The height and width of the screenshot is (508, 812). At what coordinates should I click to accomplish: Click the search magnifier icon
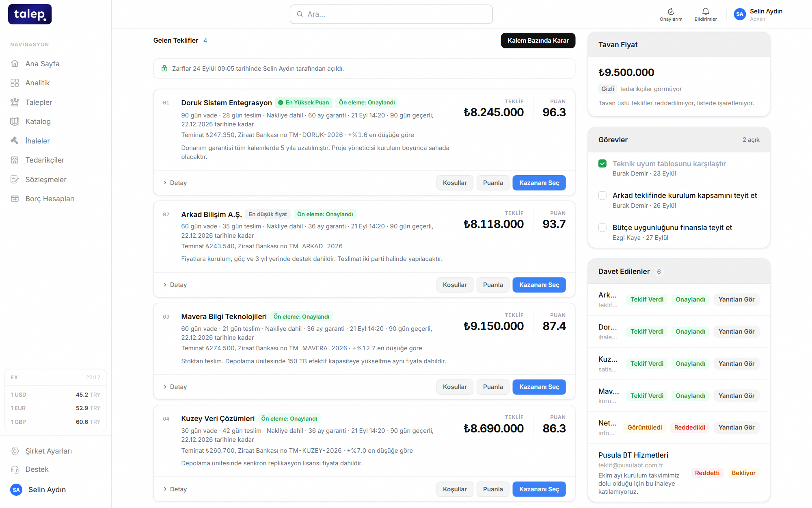point(300,14)
